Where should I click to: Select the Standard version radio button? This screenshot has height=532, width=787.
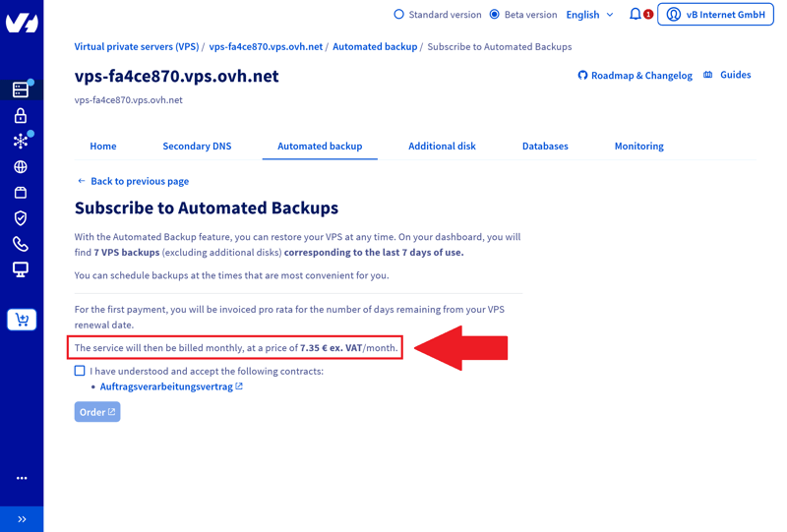pyautogui.click(x=398, y=15)
